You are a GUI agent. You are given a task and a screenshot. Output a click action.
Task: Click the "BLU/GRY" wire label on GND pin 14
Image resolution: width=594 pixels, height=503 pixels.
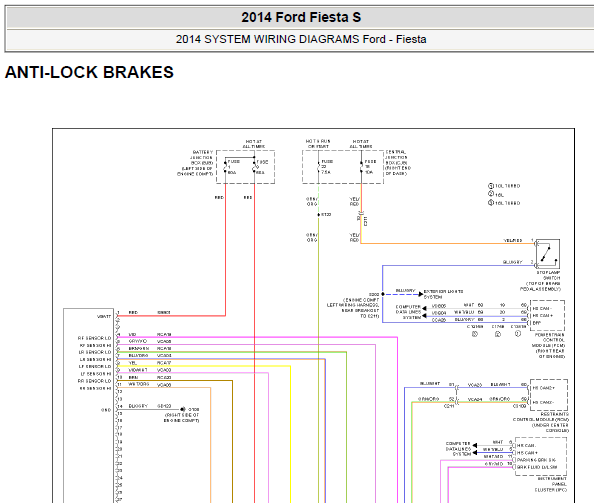(x=138, y=406)
